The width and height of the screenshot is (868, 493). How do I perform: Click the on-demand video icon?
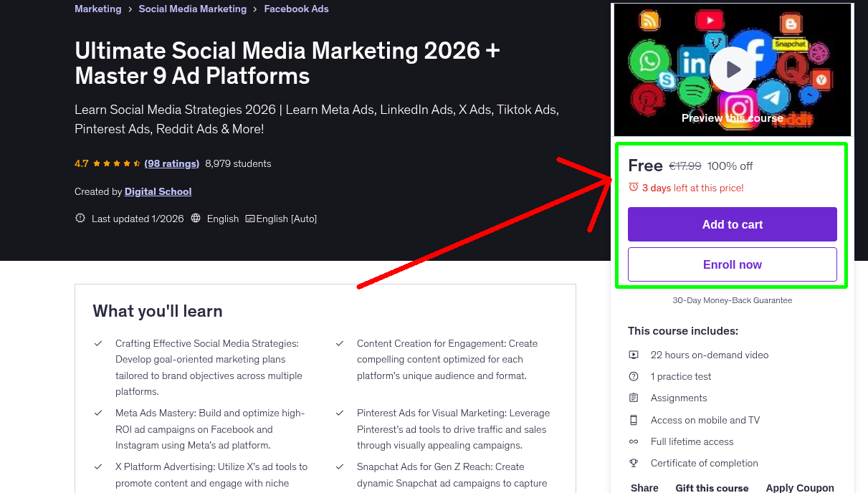[634, 355]
